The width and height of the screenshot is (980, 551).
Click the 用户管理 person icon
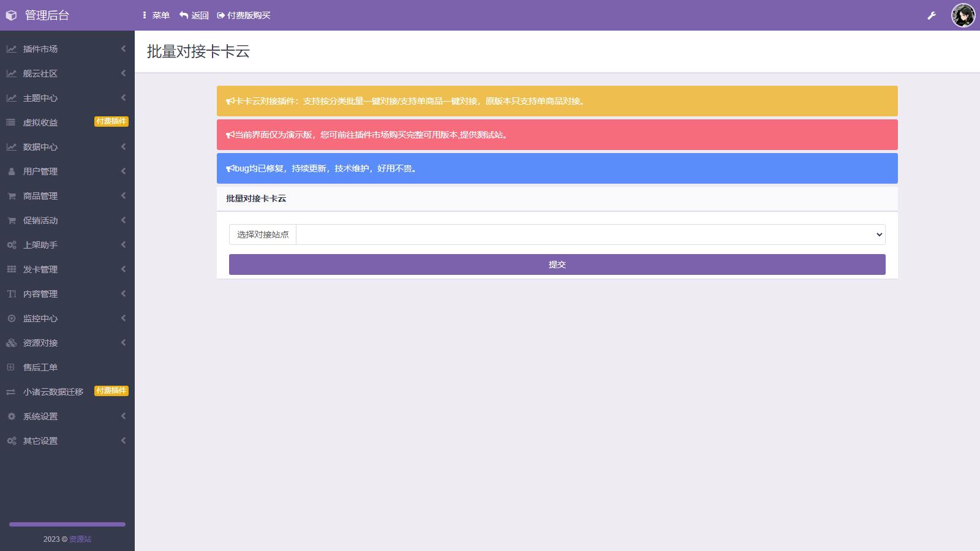(11, 171)
